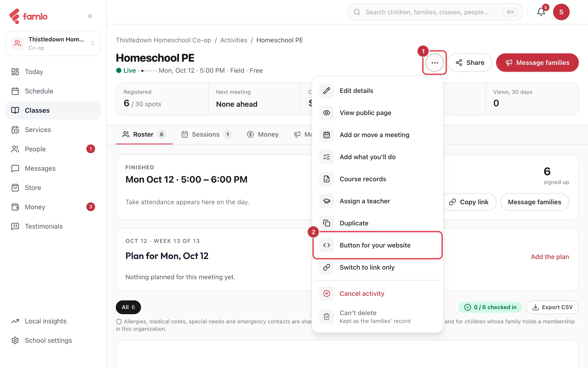Choose View public page menu item

[x=377, y=113]
